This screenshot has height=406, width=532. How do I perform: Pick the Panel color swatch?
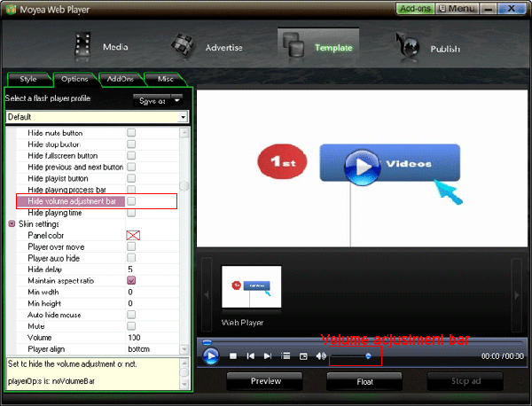click(133, 236)
